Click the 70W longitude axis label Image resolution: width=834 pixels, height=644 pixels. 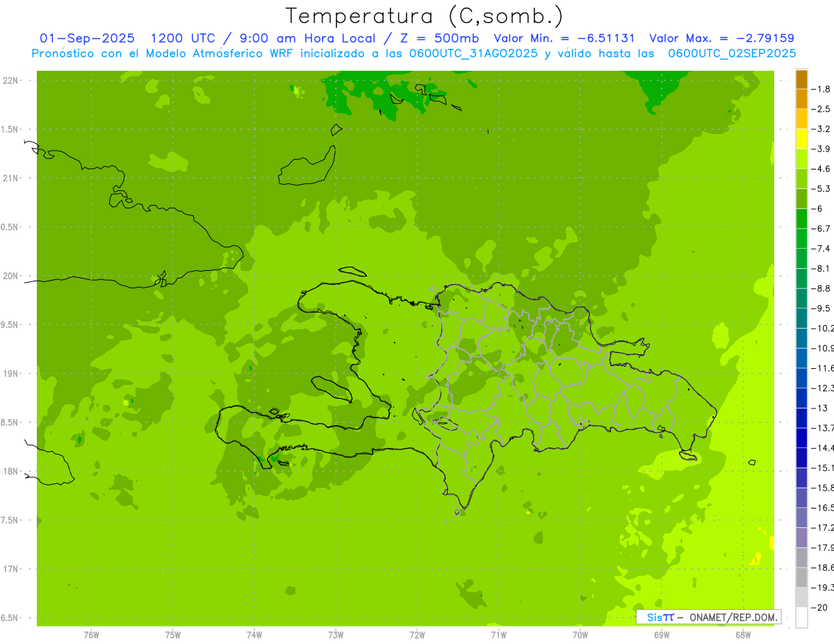coord(580,634)
